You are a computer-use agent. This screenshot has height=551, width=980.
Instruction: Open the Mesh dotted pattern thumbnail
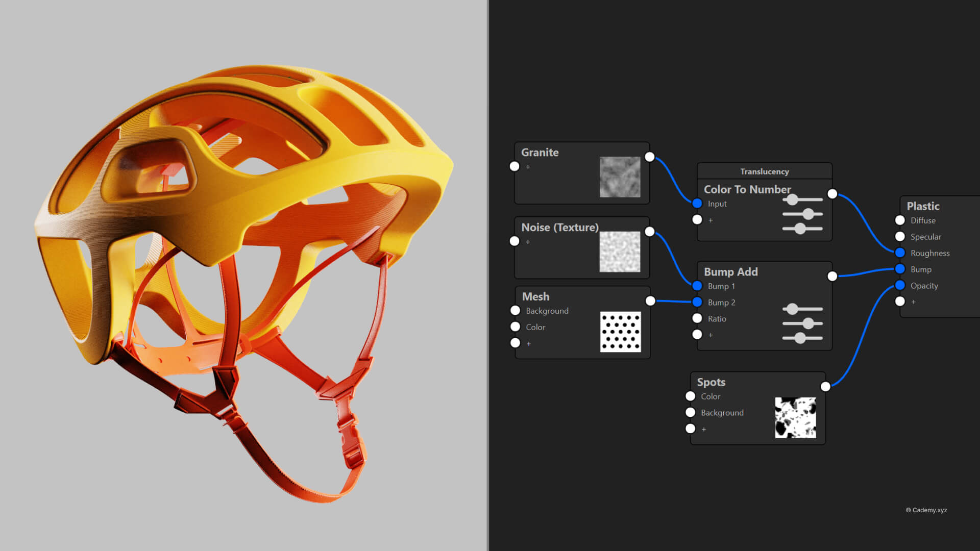621,332
